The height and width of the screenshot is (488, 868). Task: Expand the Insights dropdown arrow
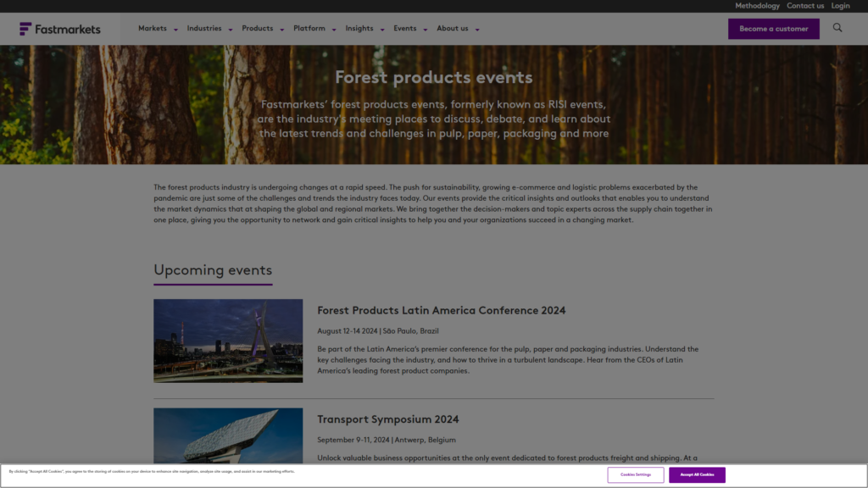(382, 30)
